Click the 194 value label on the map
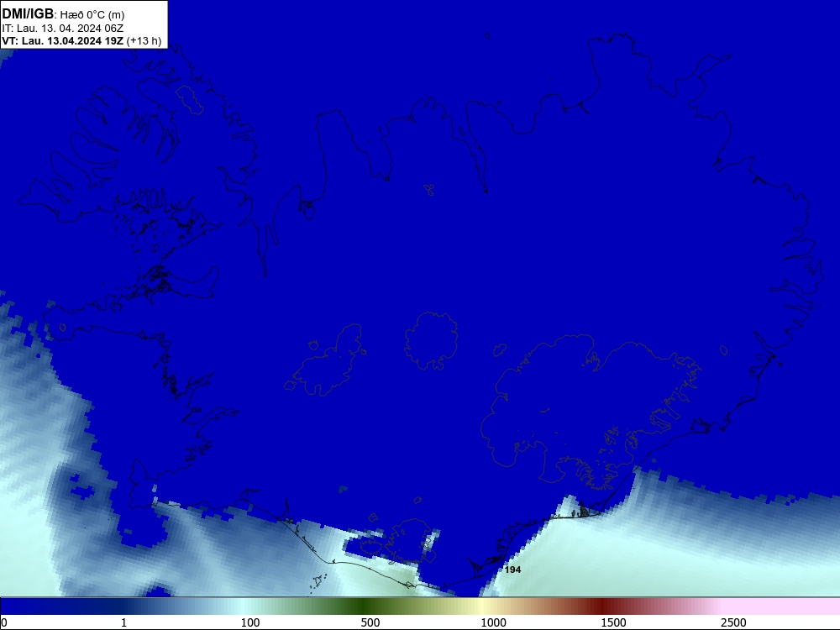This screenshot has width=840, height=630. coord(512,570)
